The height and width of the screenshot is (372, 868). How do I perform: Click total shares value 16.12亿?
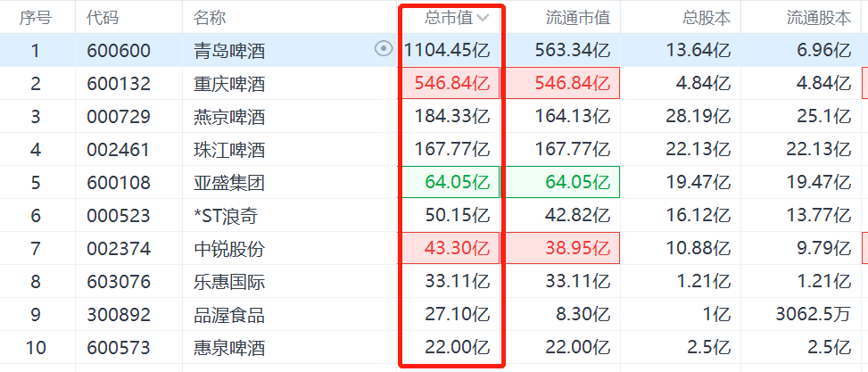coord(698,216)
